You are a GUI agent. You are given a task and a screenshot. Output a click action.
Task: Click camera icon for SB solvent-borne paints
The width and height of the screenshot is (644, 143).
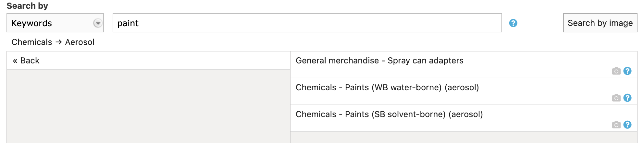pos(616,125)
